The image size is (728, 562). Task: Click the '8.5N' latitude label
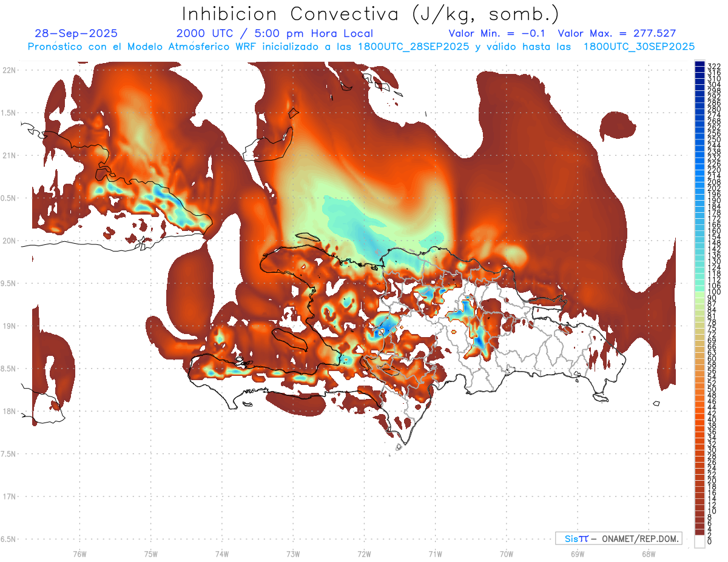coord(8,369)
